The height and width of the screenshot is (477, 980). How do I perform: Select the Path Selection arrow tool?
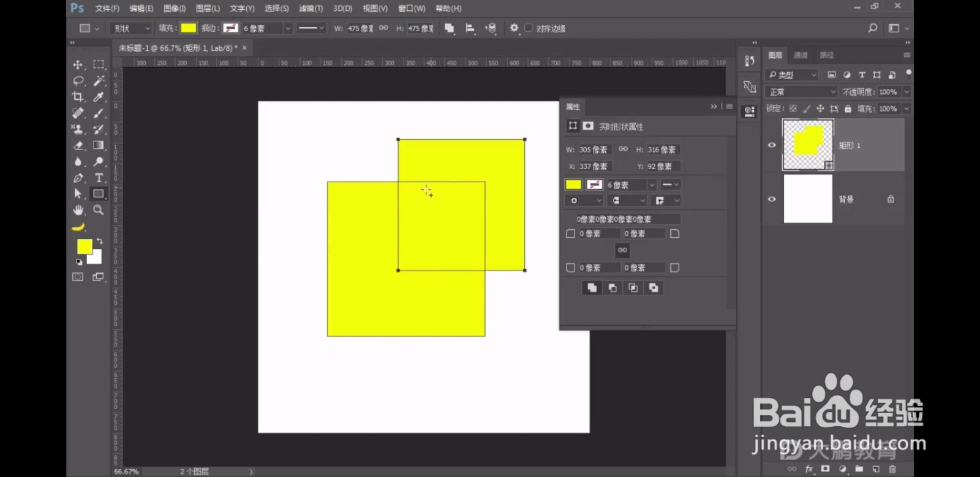click(78, 194)
